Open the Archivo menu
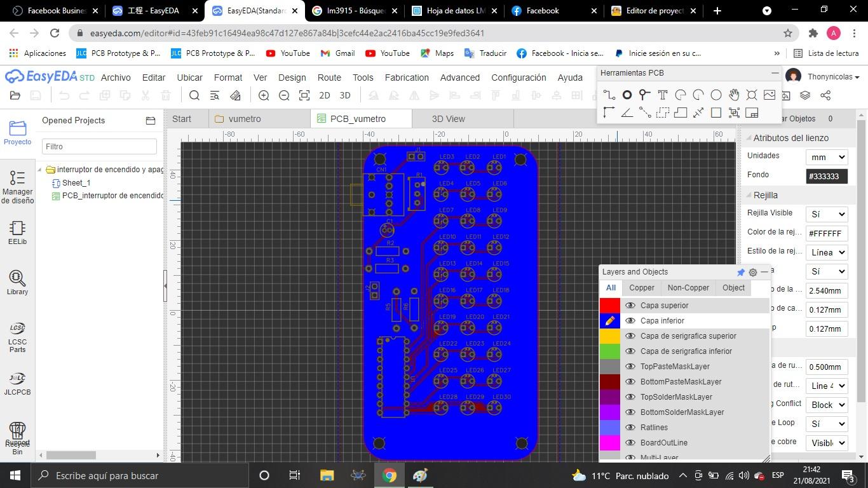This screenshot has width=868, height=488. tap(116, 78)
